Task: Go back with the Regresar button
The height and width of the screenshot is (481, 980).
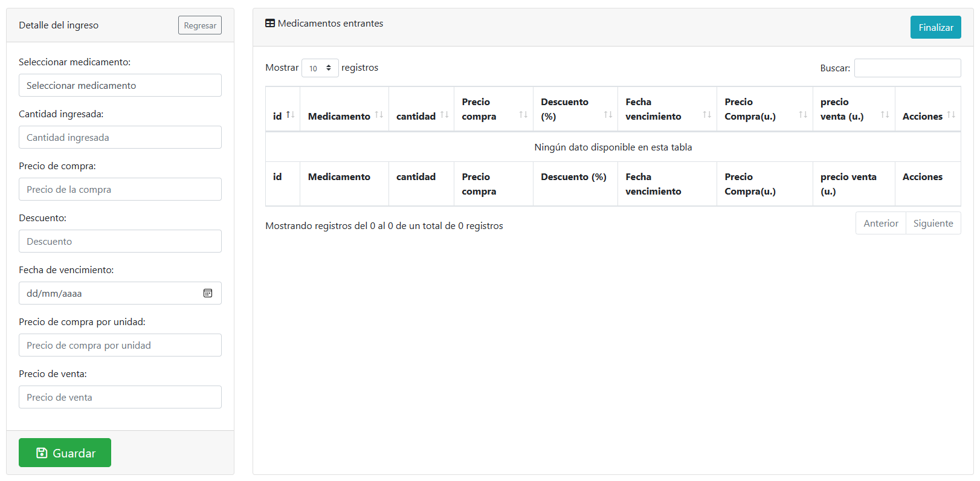Action: 200,25
